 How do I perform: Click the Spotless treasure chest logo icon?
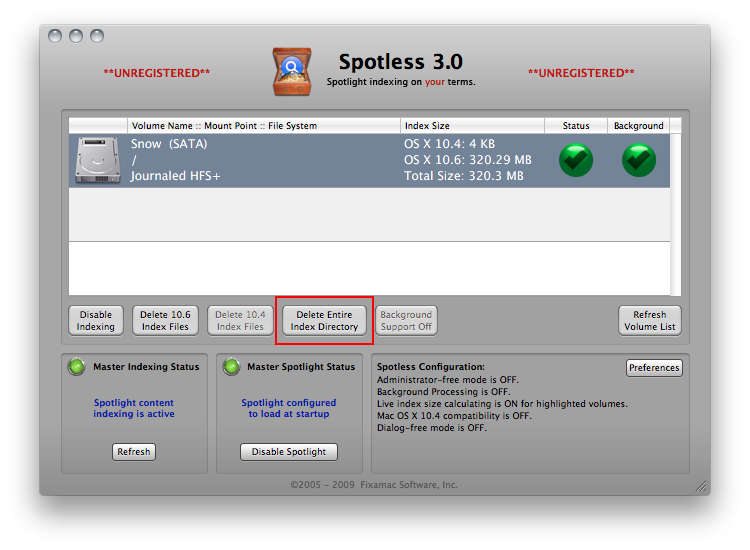click(292, 71)
